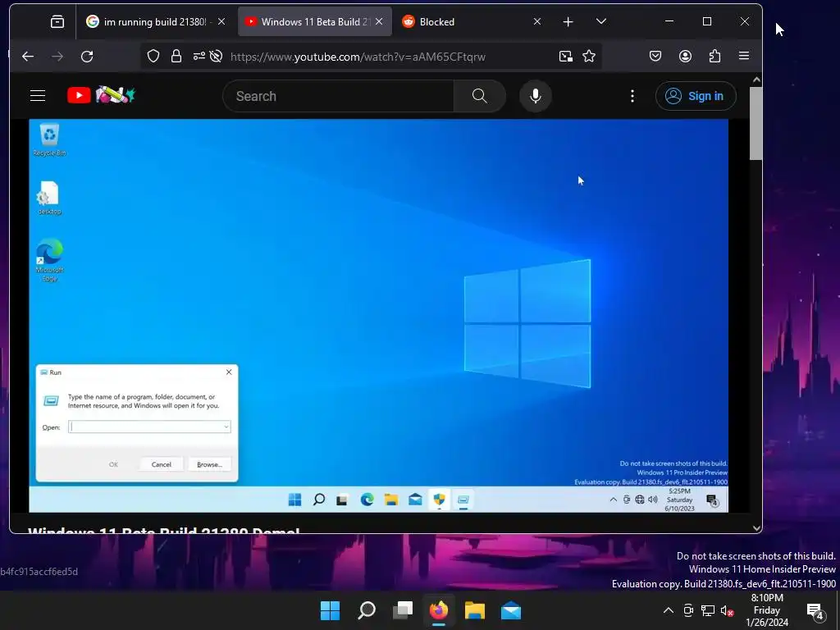
Task: Click the Sign in button
Action: click(696, 96)
